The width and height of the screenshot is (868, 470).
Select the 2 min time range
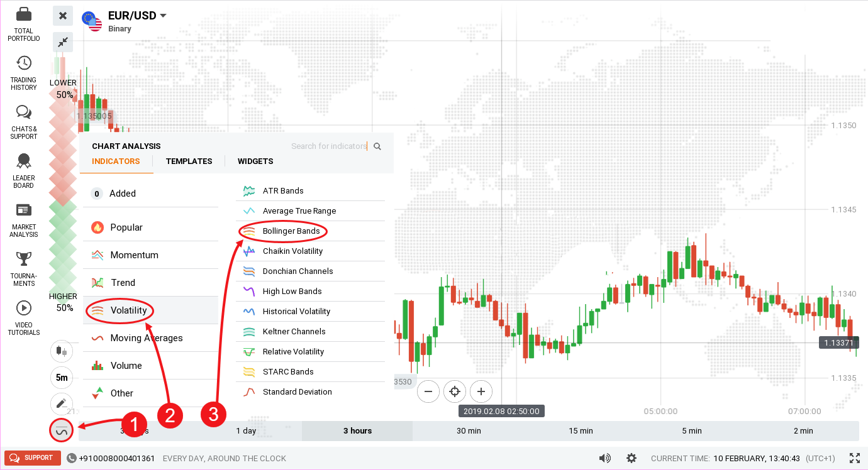click(803, 431)
